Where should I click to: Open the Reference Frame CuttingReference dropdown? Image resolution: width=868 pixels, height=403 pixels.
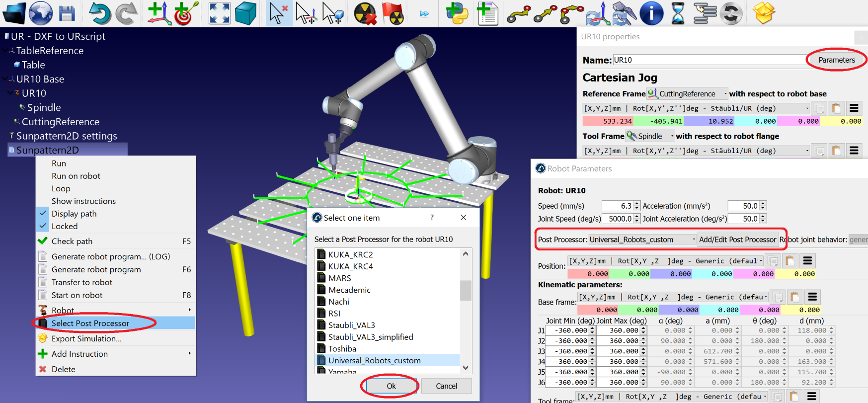[687, 93]
